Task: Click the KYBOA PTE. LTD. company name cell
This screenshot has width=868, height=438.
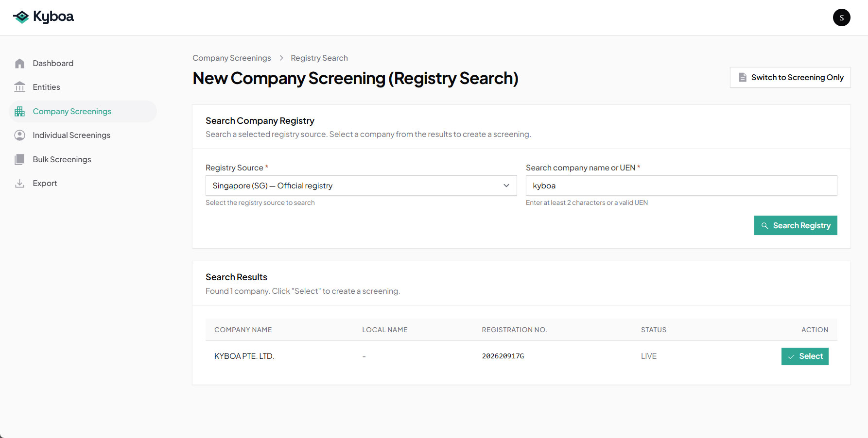Action: (x=244, y=356)
